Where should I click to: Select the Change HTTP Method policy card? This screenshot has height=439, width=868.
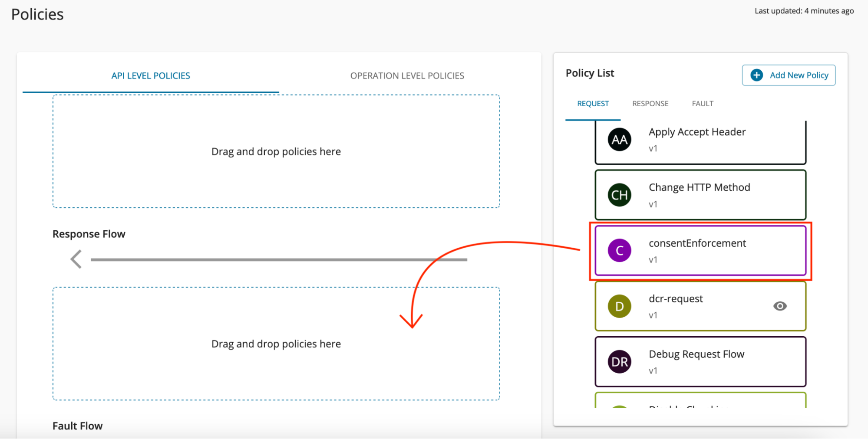[x=700, y=195]
